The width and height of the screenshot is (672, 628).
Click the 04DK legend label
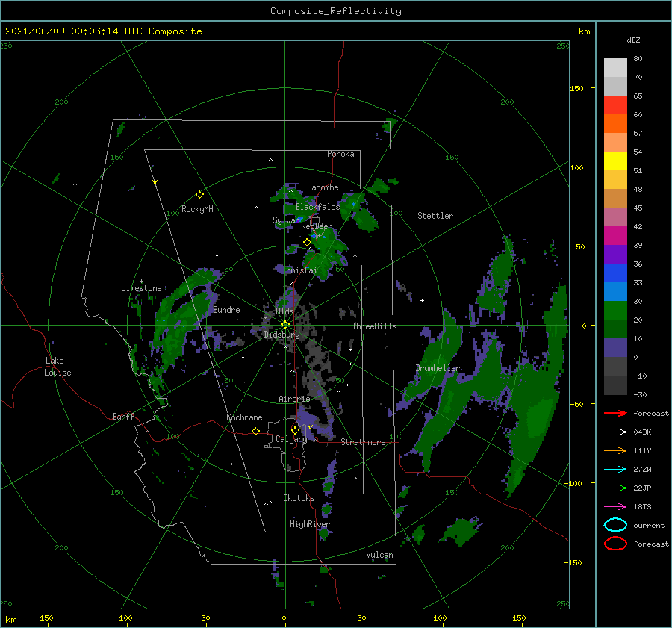click(642, 432)
